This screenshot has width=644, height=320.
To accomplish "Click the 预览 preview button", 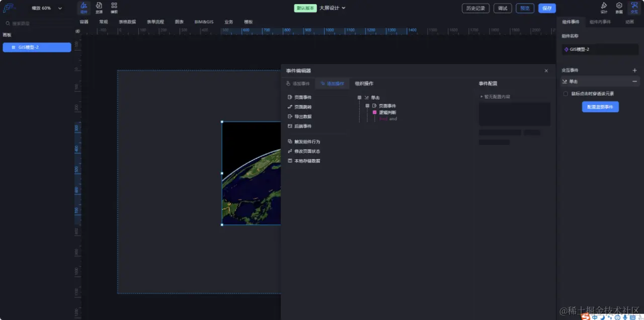I will coord(525,8).
